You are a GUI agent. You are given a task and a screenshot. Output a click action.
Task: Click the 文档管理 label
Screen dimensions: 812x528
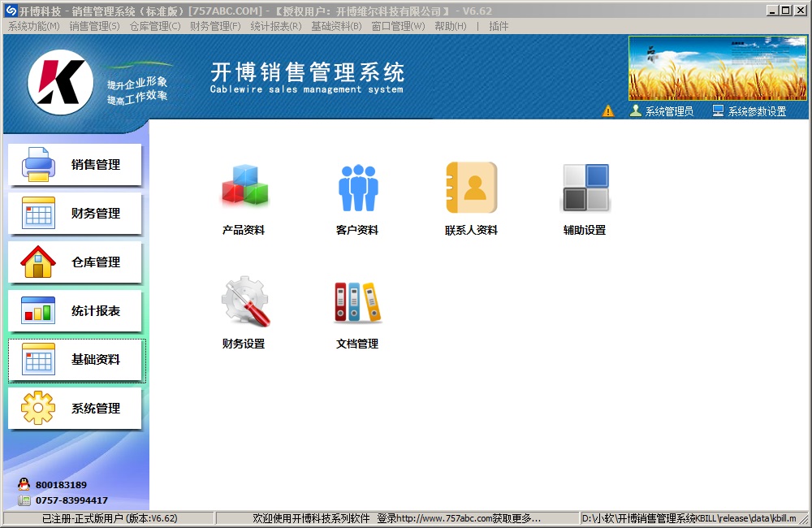(x=357, y=344)
